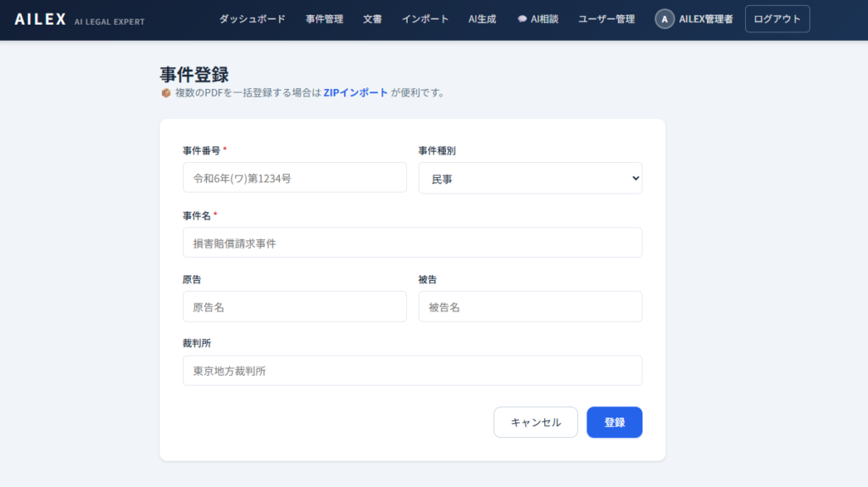Image resolution: width=868 pixels, height=487 pixels.
Task: Select the 被告 name input
Action: tap(530, 307)
